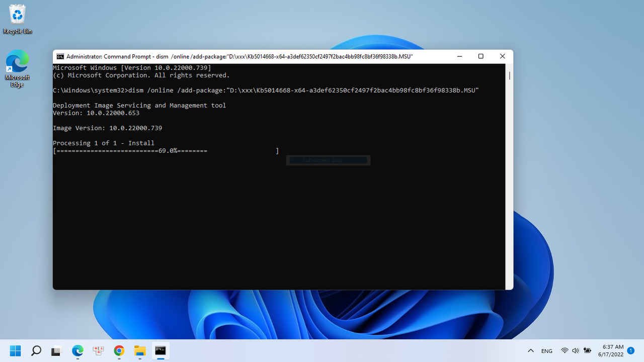644x362 pixels.
Task: Click the "Microsoft Windows [Version 10.0.22000.739]" line
Action: coord(132,68)
